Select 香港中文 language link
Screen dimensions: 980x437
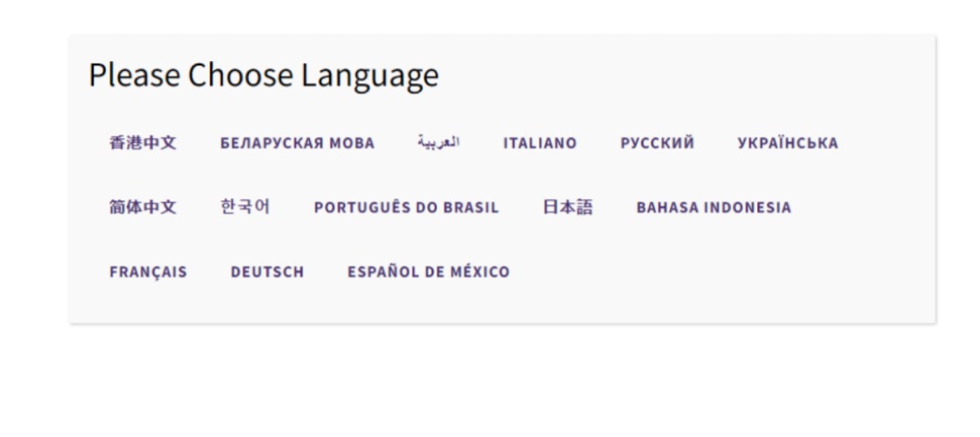pyautogui.click(x=142, y=143)
